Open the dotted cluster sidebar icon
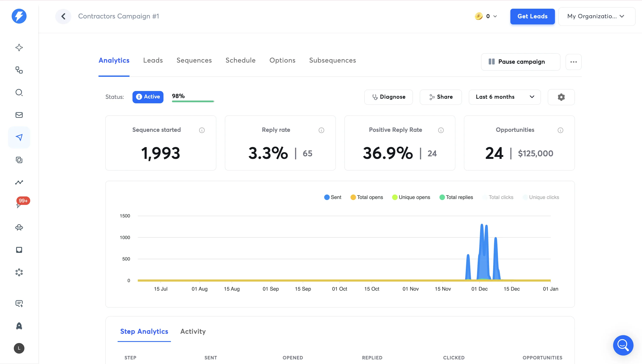 coord(19,272)
